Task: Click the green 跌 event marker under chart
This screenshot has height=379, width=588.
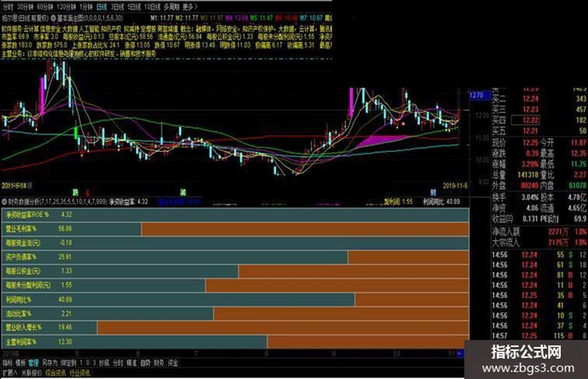Action: point(75,192)
